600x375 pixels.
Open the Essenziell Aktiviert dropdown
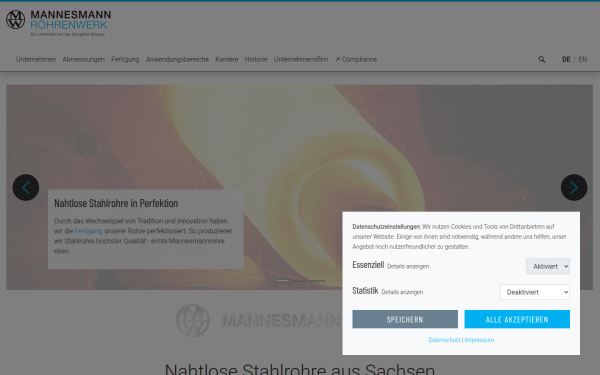548,266
